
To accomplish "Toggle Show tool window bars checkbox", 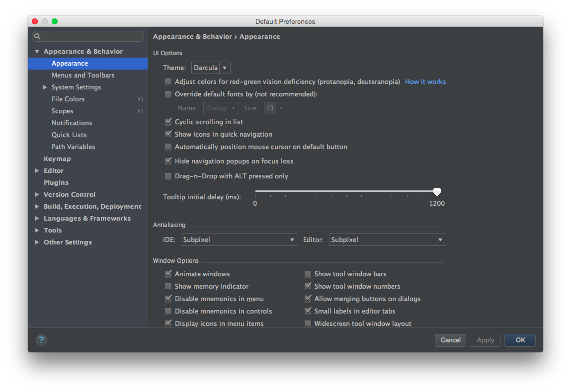I will click(x=308, y=274).
